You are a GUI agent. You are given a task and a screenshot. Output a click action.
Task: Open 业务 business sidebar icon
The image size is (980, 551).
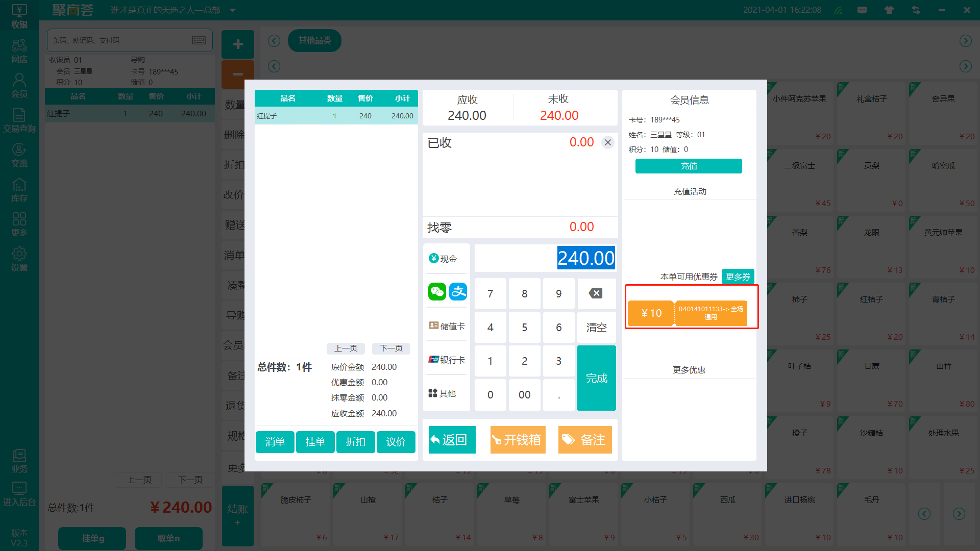pos(19,461)
